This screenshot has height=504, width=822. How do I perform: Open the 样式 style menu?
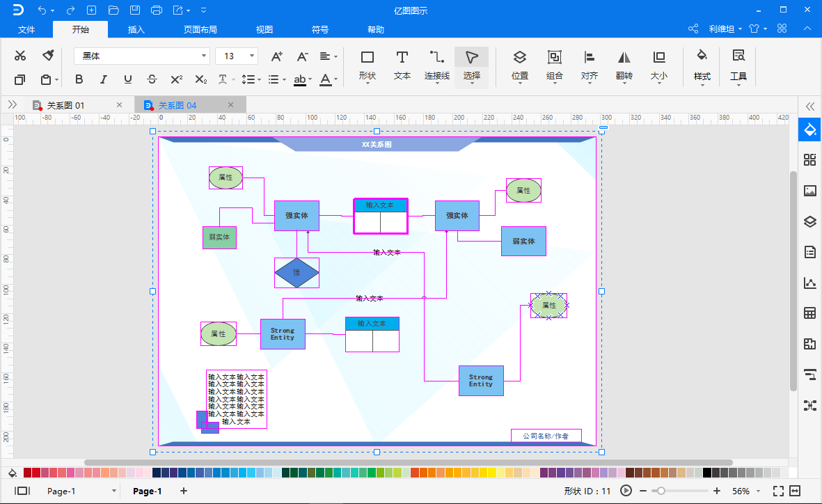pos(702,67)
